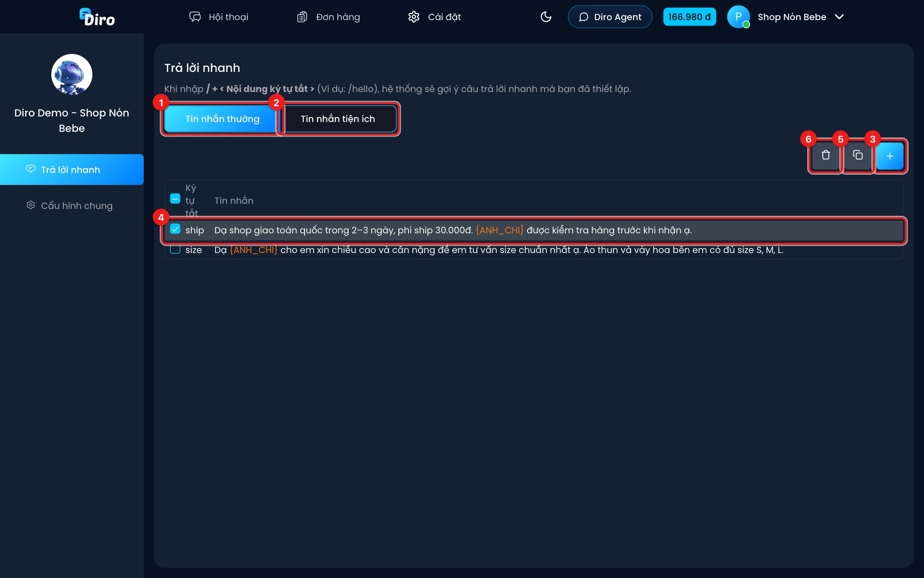Click the Diro logo
The width and height of the screenshot is (924, 578).
97,17
